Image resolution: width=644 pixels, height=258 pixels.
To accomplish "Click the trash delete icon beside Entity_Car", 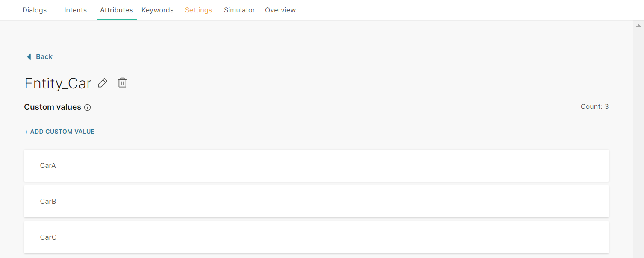I will [x=122, y=82].
